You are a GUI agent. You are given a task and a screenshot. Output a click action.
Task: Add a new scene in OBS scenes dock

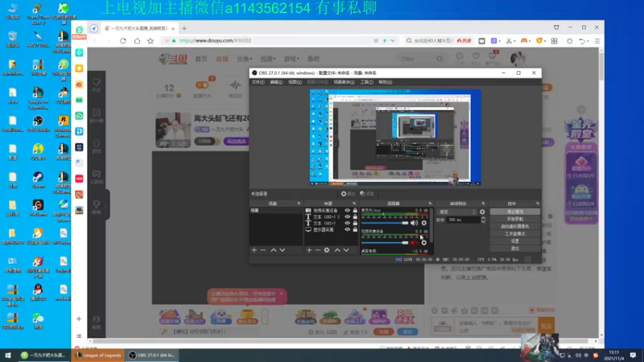(254, 250)
